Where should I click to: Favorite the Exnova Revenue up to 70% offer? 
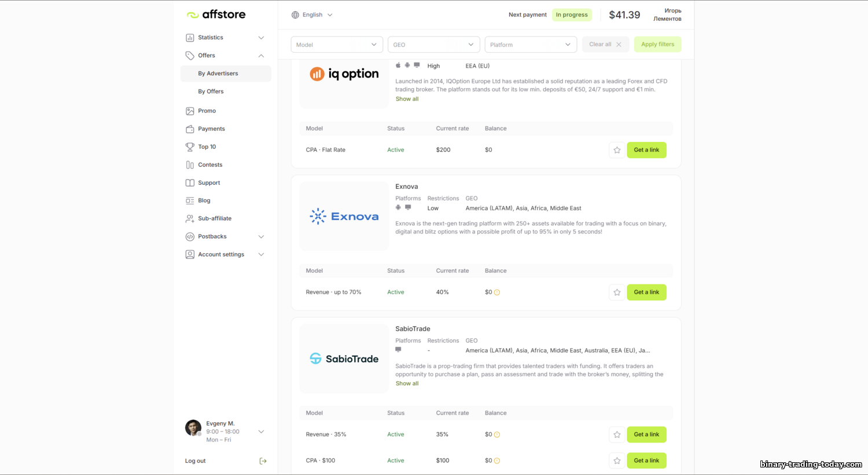617,293
